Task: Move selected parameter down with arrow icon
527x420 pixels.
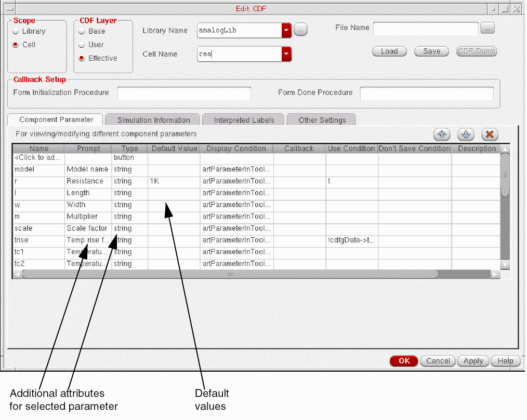Action: pyautogui.click(x=466, y=134)
